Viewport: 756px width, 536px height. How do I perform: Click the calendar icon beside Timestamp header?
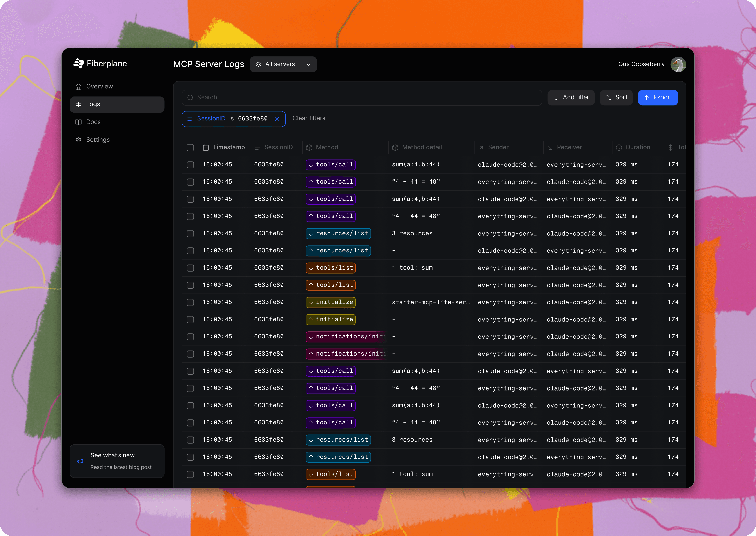[x=206, y=148]
